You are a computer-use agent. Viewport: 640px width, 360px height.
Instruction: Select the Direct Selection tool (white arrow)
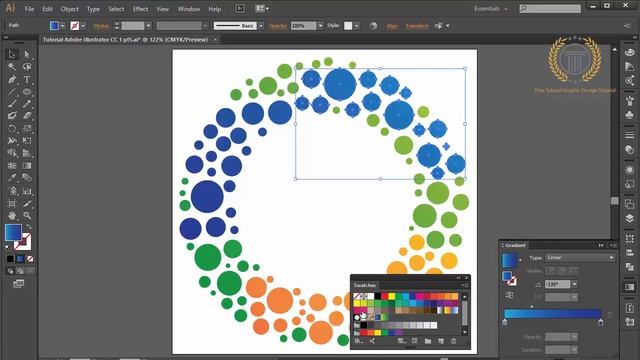coord(27,54)
